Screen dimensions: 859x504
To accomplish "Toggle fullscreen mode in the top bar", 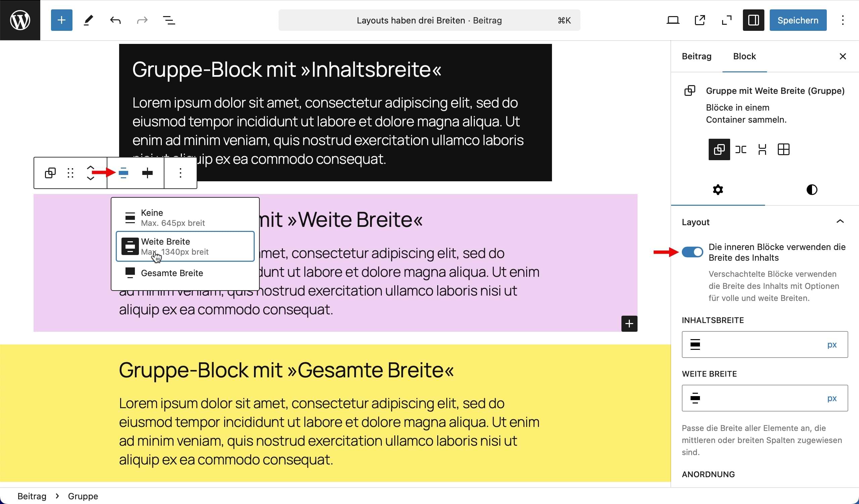I will 726,20.
